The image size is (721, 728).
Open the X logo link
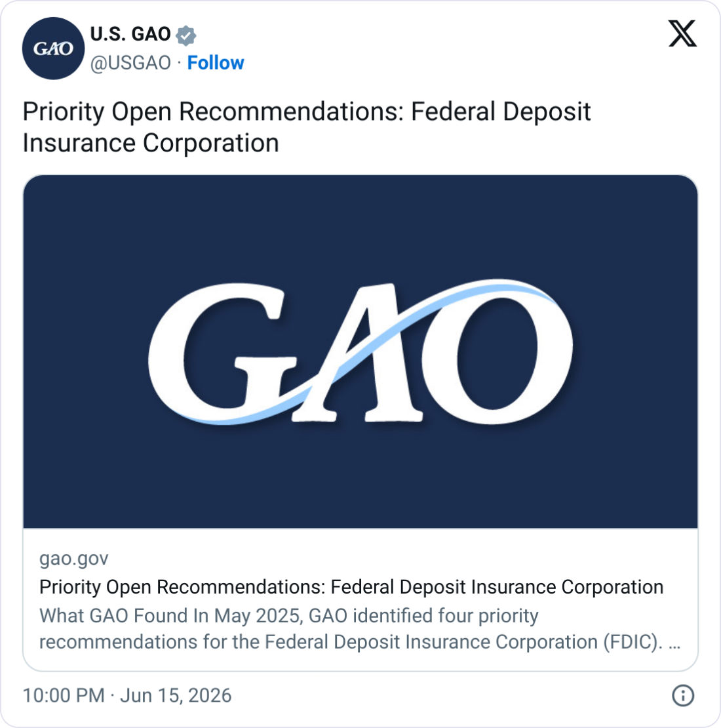pyautogui.click(x=682, y=33)
